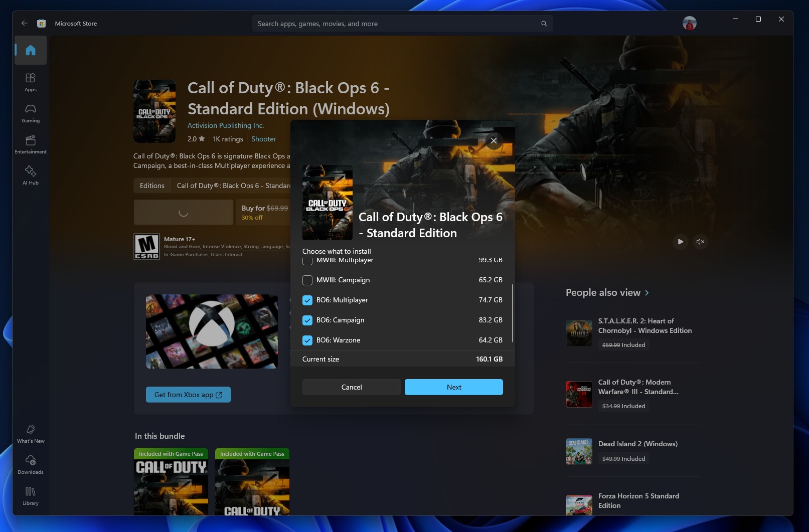Click the Xbox Game Pass promo image
The width and height of the screenshot is (809, 532).
click(212, 331)
